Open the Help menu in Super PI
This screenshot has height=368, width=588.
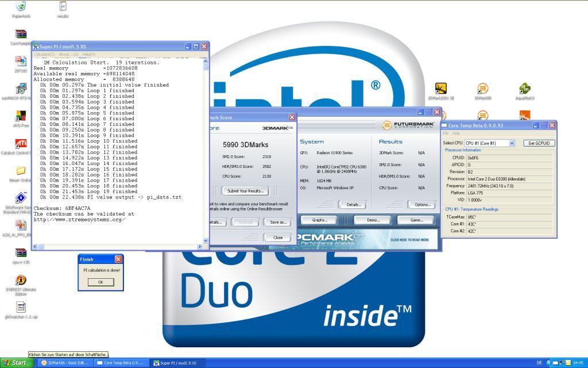point(89,55)
